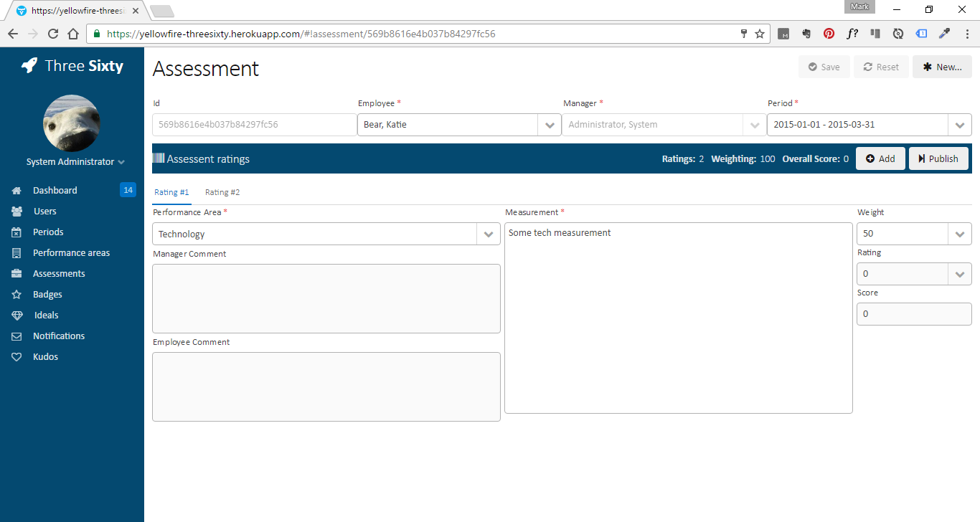Click the Reset button
Screen dimensions: 980x522
(x=881, y=67)
